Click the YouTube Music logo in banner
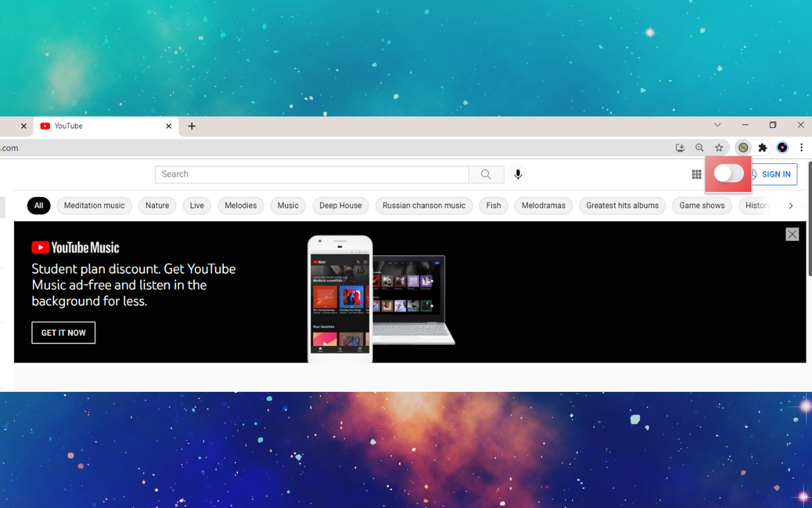 75,248
